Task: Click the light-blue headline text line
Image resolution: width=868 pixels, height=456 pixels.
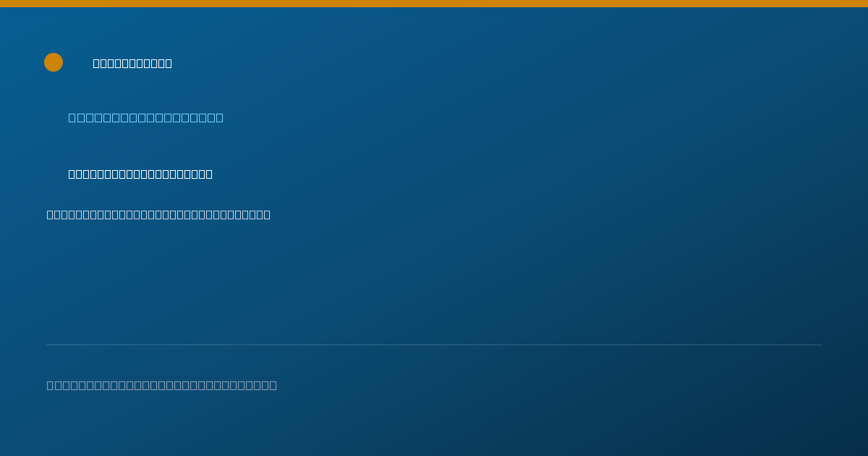Action: 145,117
